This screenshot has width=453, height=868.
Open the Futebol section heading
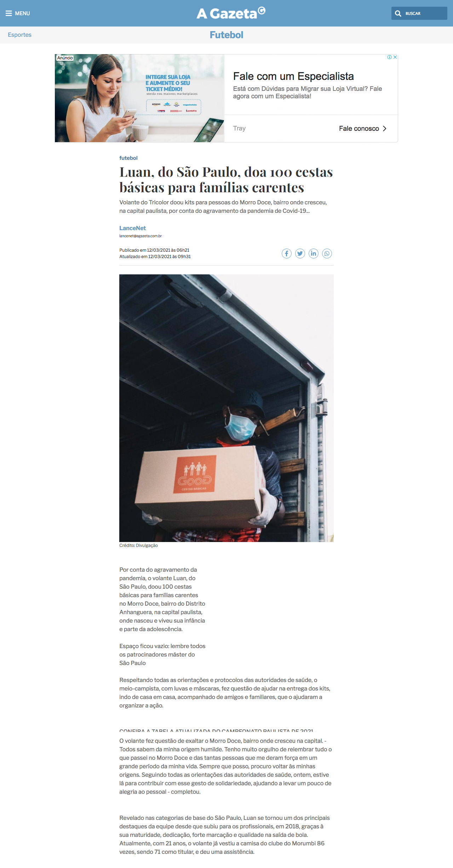(x=226, y=35)
